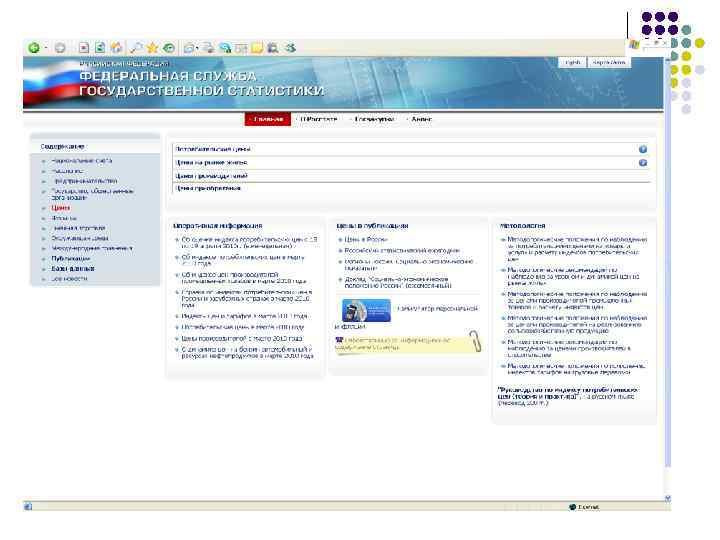Open Потребительские цены в марте link

pyautogui.click(x=242, y=327)
